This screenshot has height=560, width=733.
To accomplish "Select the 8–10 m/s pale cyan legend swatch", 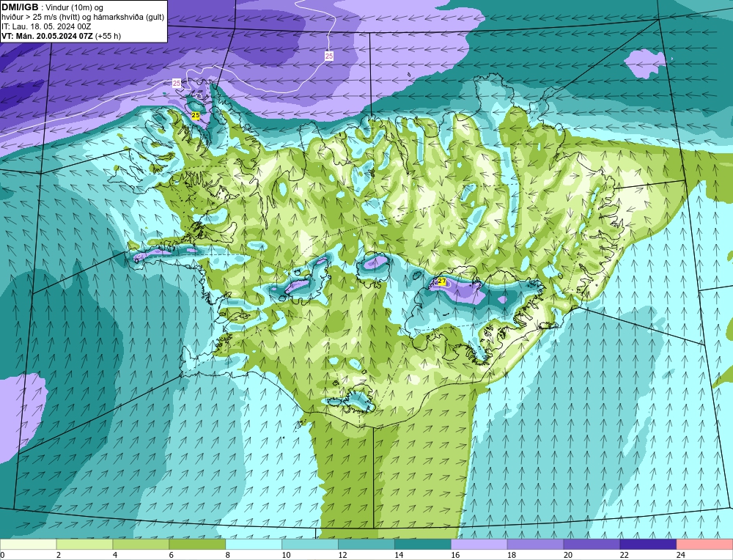I will coord(254,544).
